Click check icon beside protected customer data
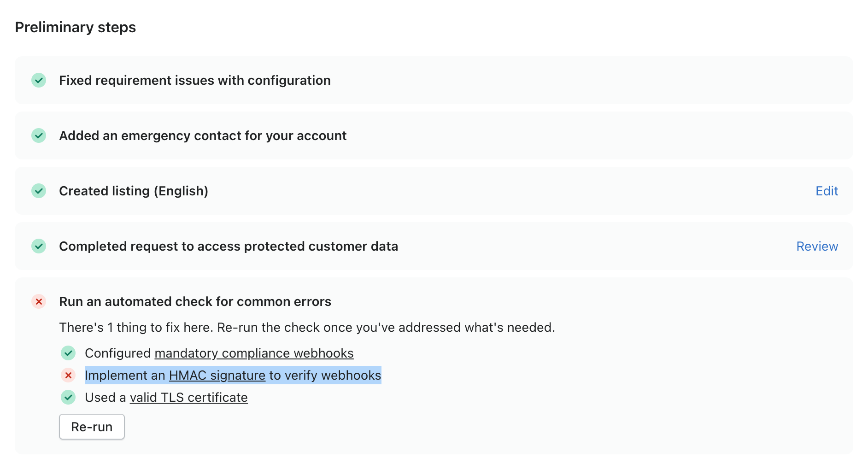Image resolution: width=868 pixels, height=470 pixels. point(39,246)
